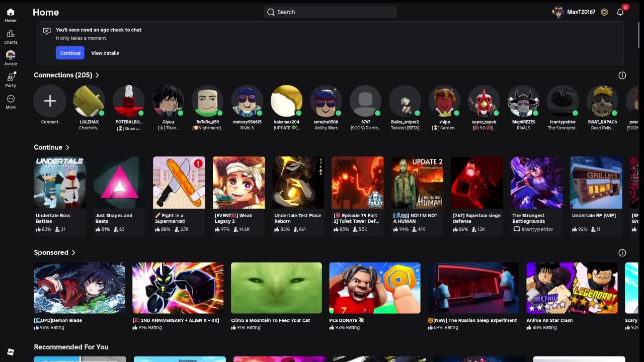
Task: Click View details link
Action: tap(105, 53)
